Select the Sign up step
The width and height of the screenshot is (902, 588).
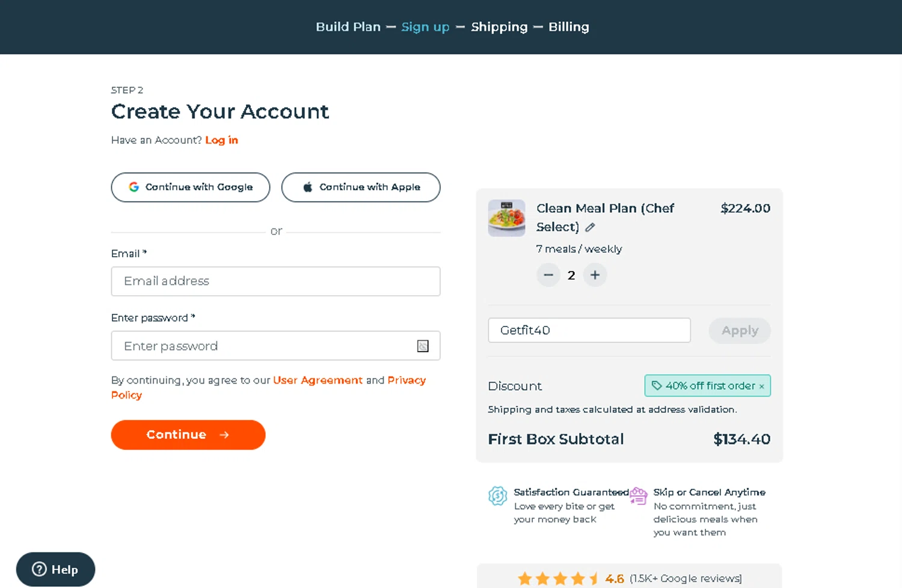tap(425, 27)
